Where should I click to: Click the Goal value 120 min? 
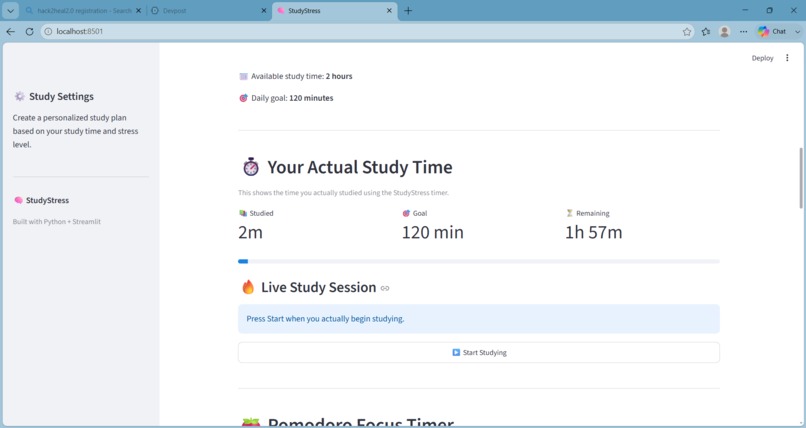coord(433,232)
